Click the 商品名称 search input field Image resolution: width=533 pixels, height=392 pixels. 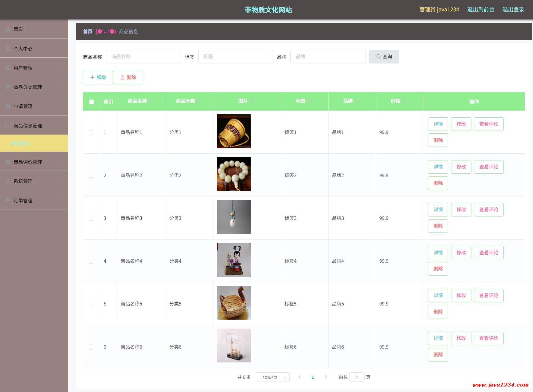[143, 57]
